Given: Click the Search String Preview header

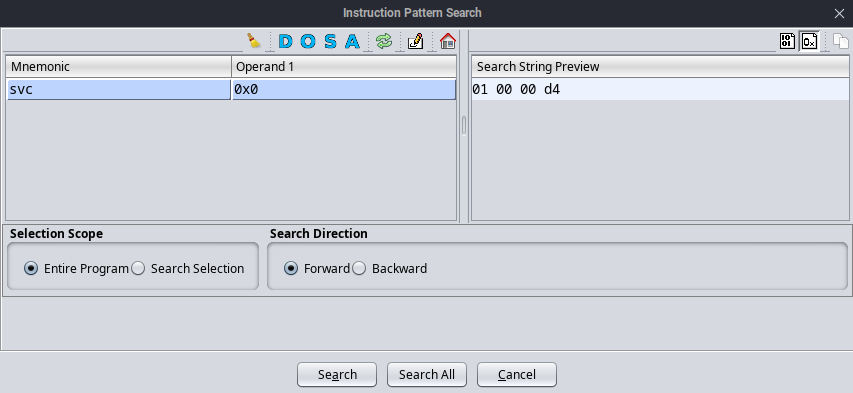Looking at the screenshot, I should [660, 66].
